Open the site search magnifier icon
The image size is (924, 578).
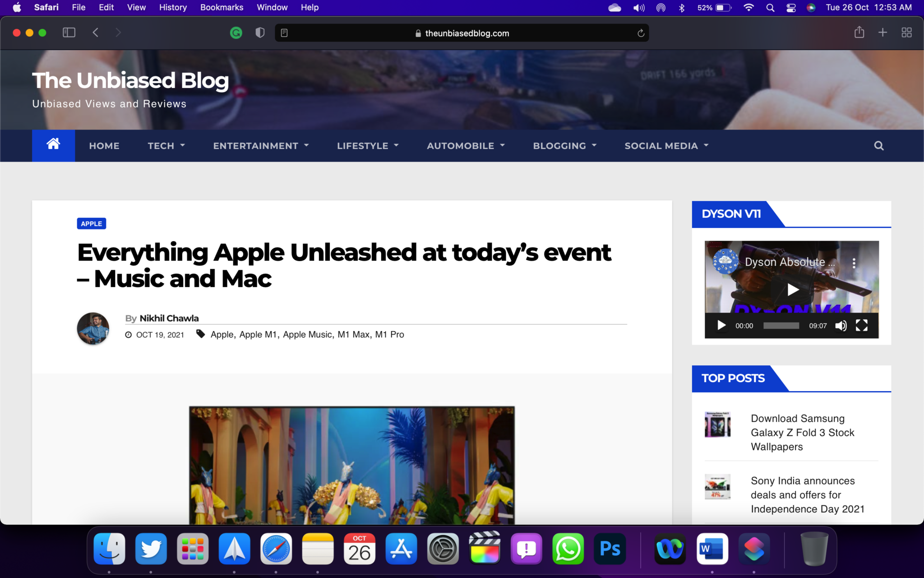pos(878,146)
